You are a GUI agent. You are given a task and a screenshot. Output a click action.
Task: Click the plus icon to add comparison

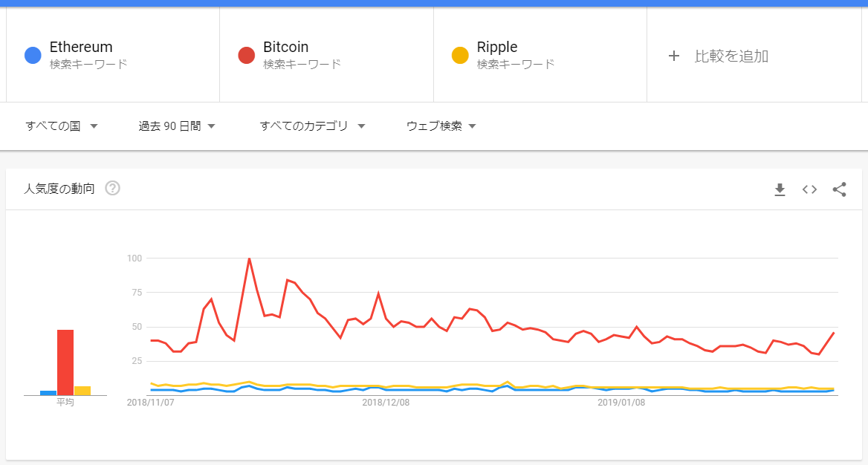(x=674, y=56)
